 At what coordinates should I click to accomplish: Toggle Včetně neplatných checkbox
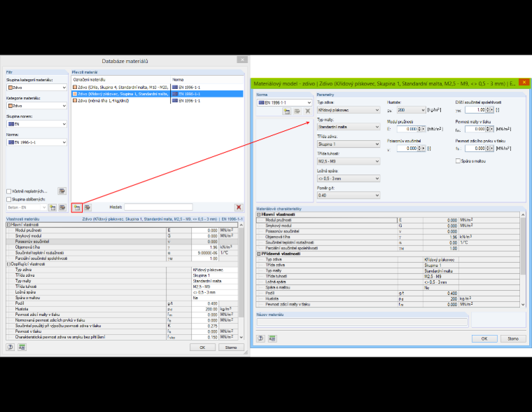9,191
